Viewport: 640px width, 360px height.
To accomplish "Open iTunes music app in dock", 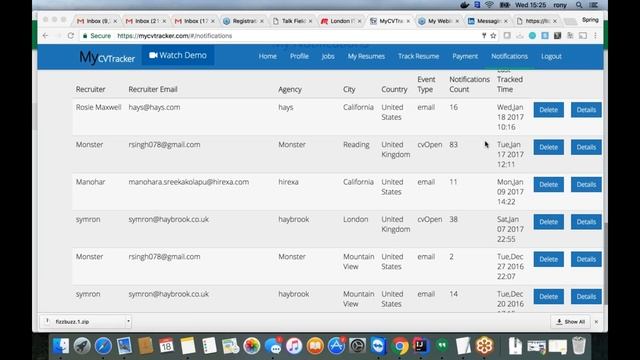I will point(294,346).
